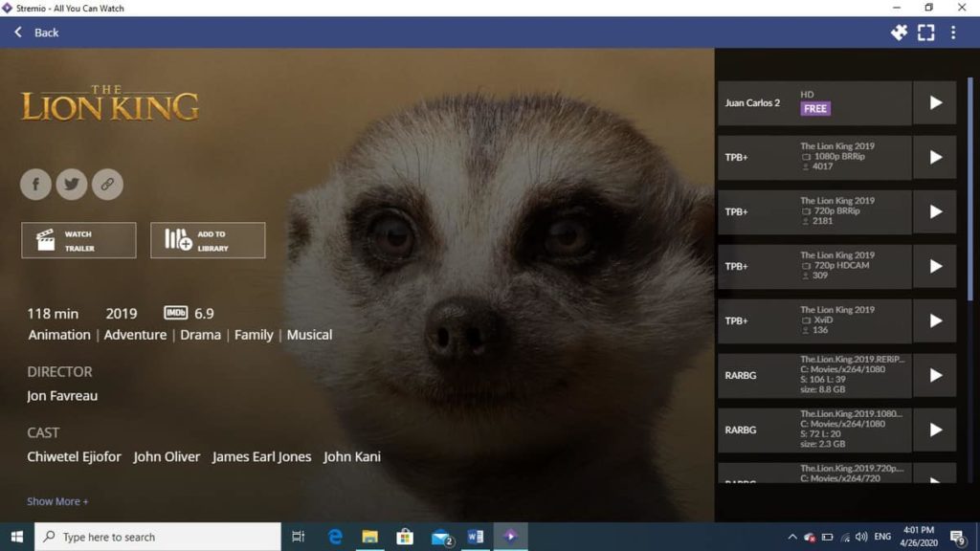Switch to Word on the taskbar
The height and width of the screenshot is (551, 980).
(x=475, y=537)
